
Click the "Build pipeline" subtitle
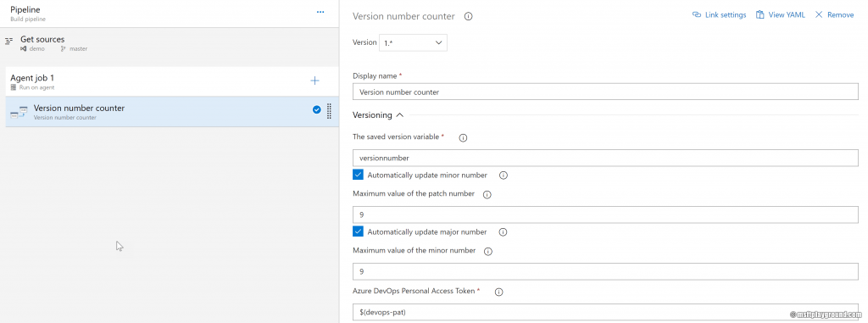[x=28, y=19]
